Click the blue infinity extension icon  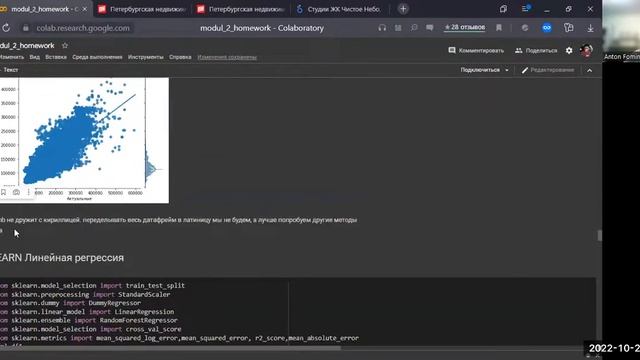(547, 28)
